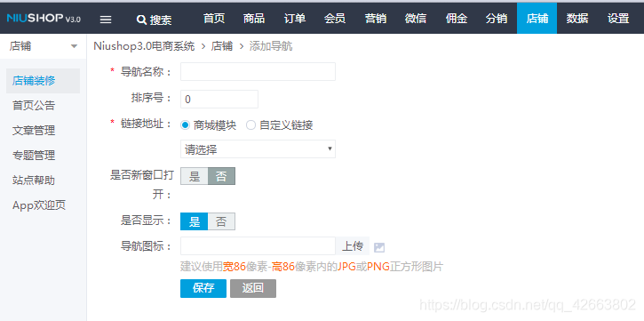Click the Niushop3.0电商系统 breadcrumb link
Viewport: 644px width, 321px height.
click(x=144, y=46)
